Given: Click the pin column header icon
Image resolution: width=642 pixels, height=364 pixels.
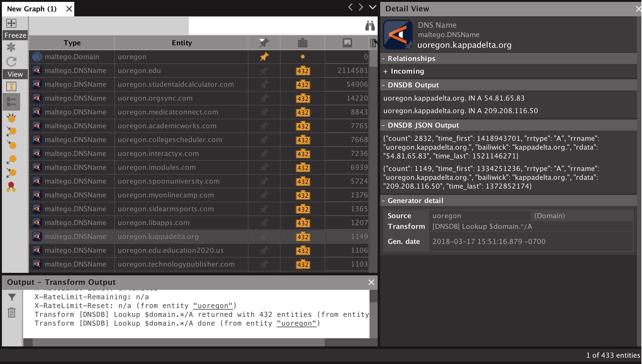Looking at the screenshot, I should 264,43.
